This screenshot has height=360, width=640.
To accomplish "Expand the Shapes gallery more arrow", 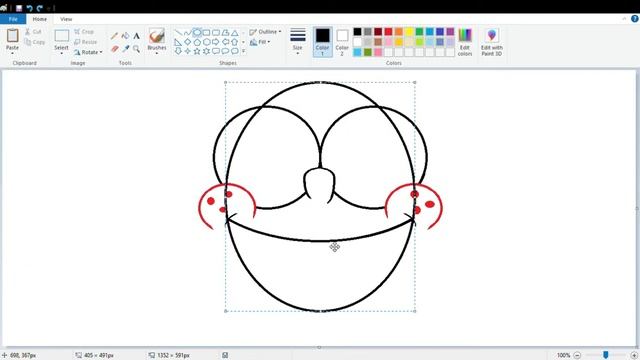I will coord(243,51).
